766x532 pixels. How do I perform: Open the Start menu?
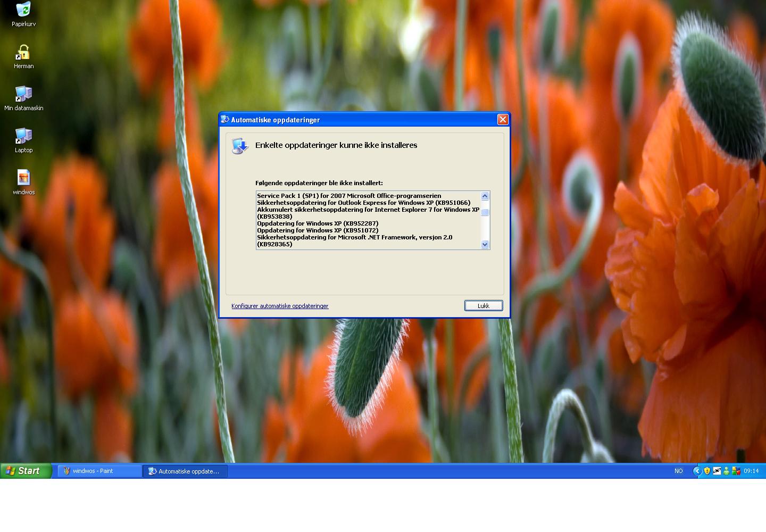tap(26, 471)
